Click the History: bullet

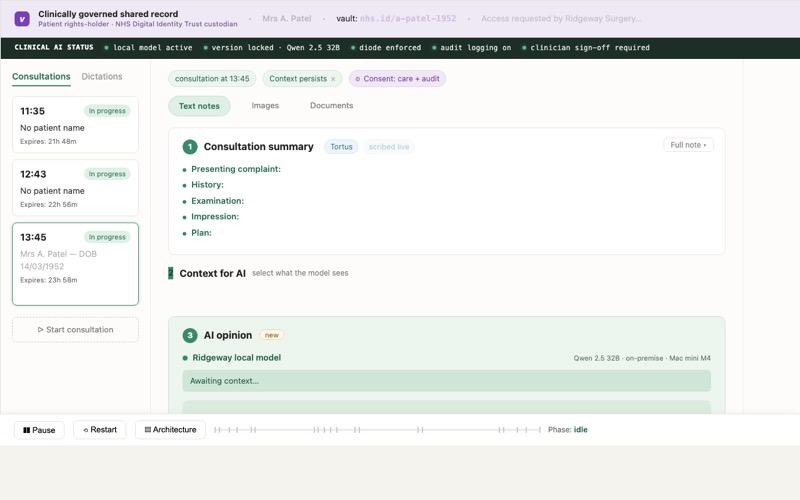tap(207, 185)
